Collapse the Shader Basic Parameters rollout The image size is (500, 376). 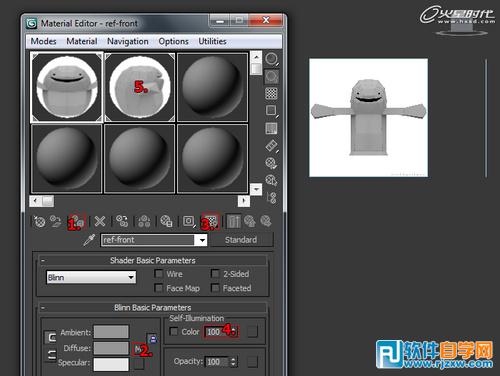click(43, 261)
